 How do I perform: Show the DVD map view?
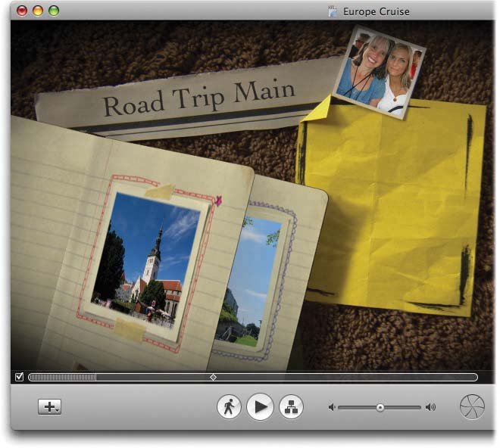point(291,407)
